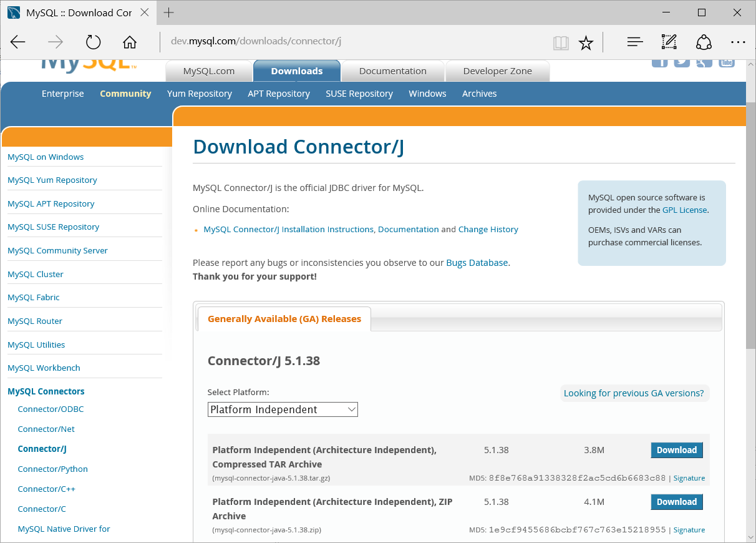Open a new browser tab
The width and height of the screenshot is (756, 543).
tap(168, 12)
